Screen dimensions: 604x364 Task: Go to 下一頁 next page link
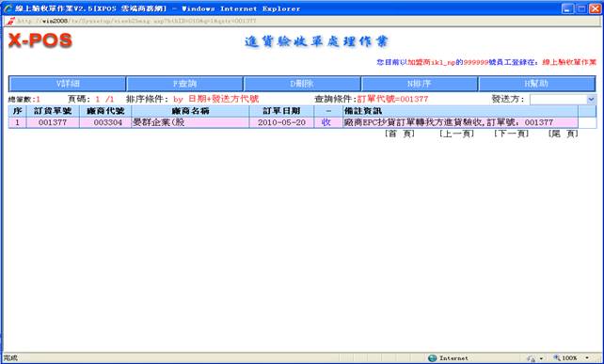pos(511,134)
